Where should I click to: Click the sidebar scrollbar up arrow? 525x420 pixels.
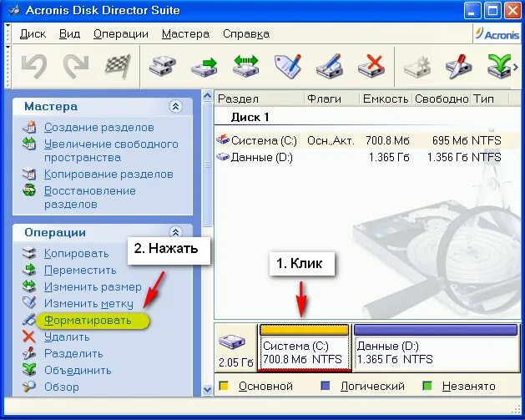(x=208, y=97)
